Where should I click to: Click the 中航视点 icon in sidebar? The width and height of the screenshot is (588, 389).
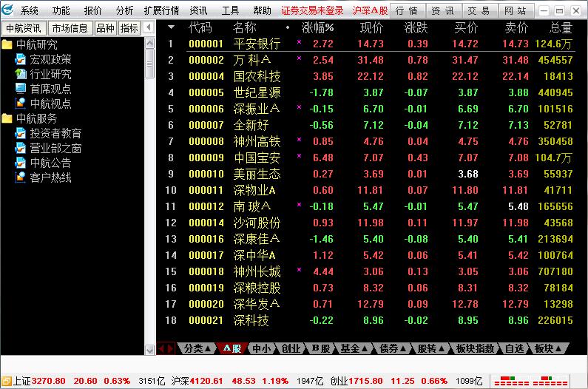20,104
